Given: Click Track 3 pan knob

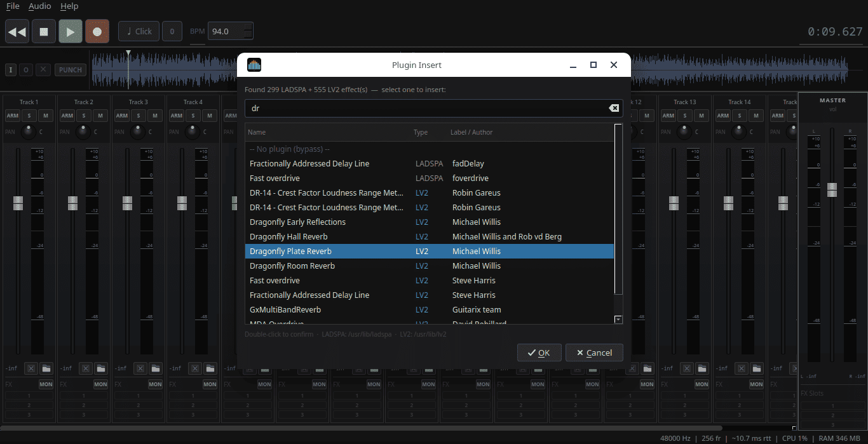Looking at the screenshot, I should [138, 132].
